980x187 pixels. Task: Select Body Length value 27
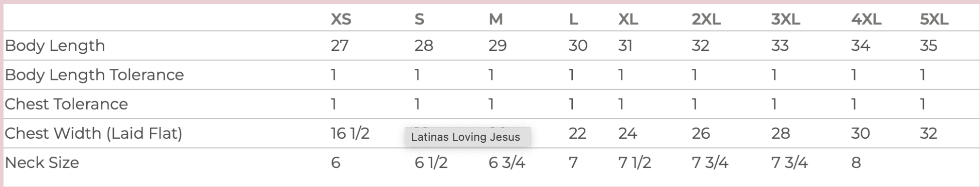pos(340,46)
